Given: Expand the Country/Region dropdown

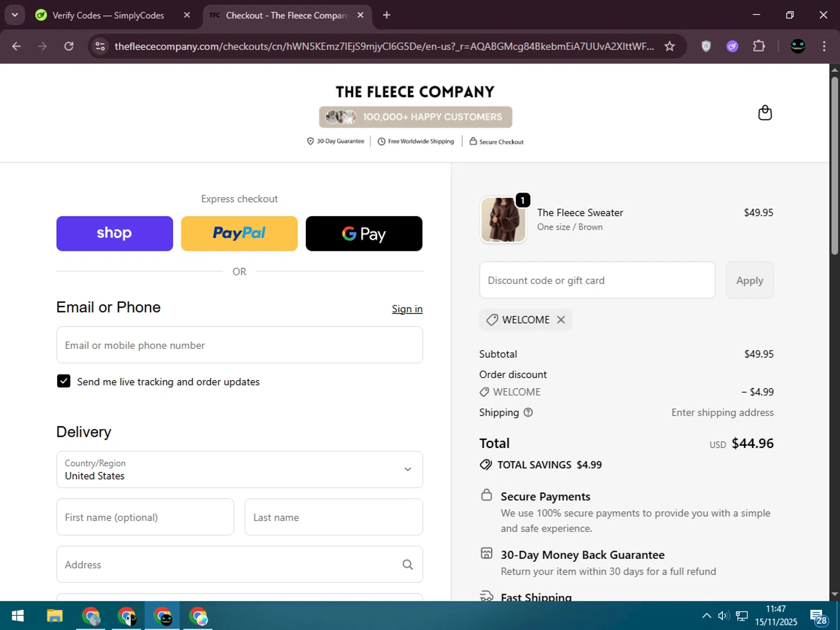Looking at the screenshot, I should [240, 469].
